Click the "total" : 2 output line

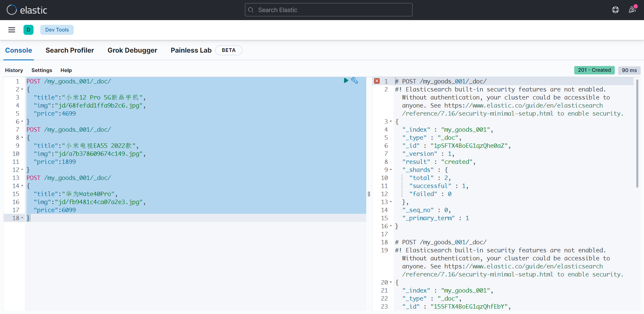430,178
